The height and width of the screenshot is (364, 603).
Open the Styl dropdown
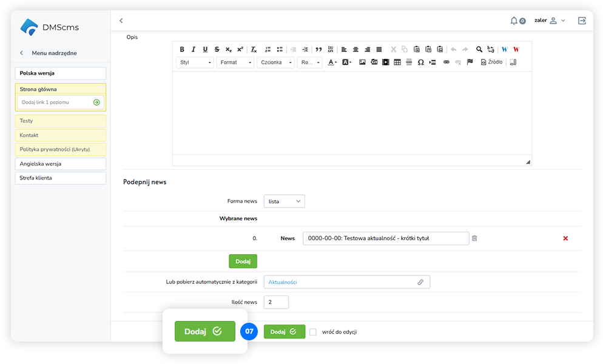pyautogui.click(x=195, y=62)
